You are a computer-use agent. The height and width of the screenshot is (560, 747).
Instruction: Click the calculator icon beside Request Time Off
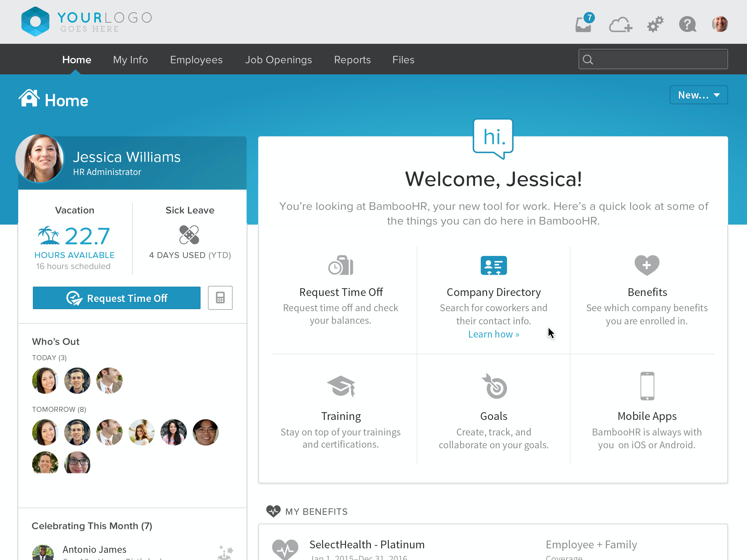(220, 298)
